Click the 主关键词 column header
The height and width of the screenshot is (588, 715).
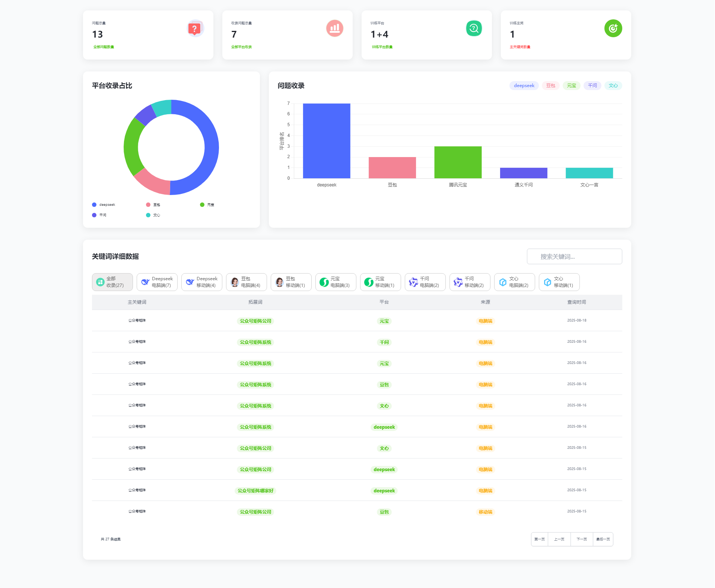(137, 302)
